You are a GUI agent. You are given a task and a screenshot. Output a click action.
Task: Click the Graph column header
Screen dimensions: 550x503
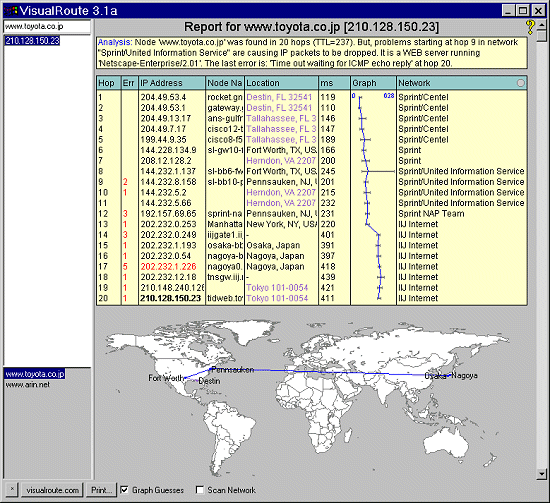373,83
